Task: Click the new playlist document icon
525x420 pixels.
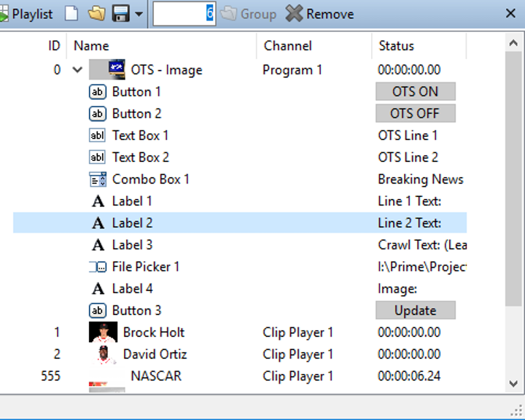Action: [71, 14]
